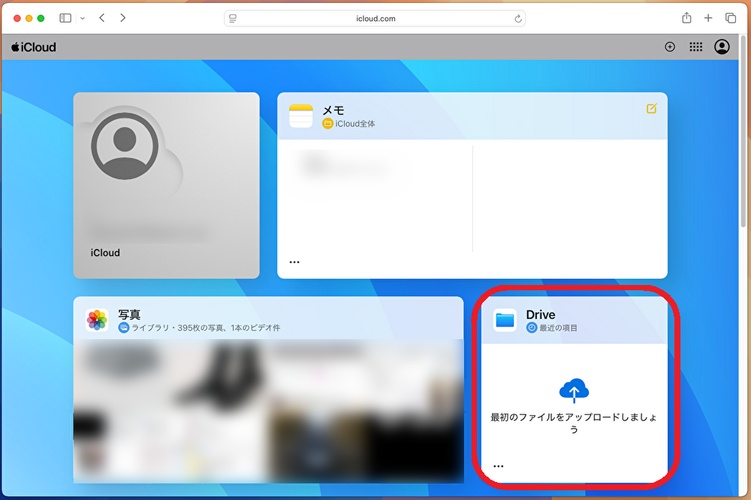Reload the icloud.com page
Viewport: 751px width, 500px height.
(x=518, y=19)
